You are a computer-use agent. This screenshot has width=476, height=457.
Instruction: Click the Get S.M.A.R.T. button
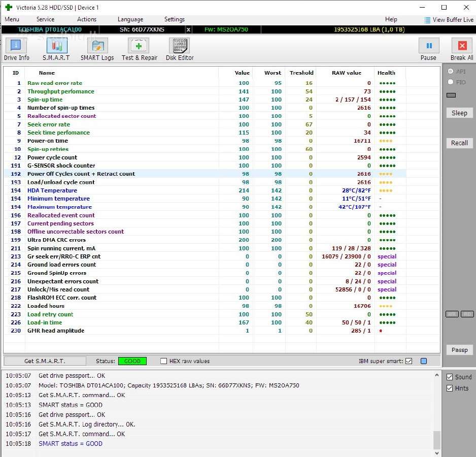[x=45, y=361]
